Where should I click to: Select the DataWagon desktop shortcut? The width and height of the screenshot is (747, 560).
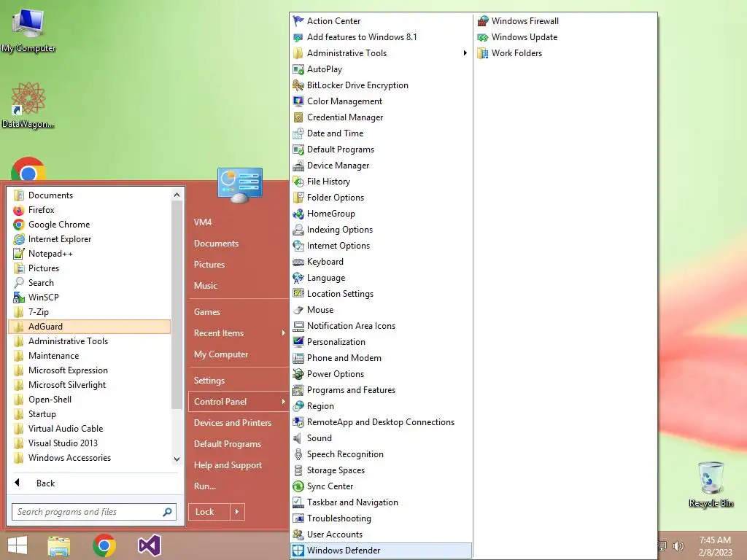[28, 105]
